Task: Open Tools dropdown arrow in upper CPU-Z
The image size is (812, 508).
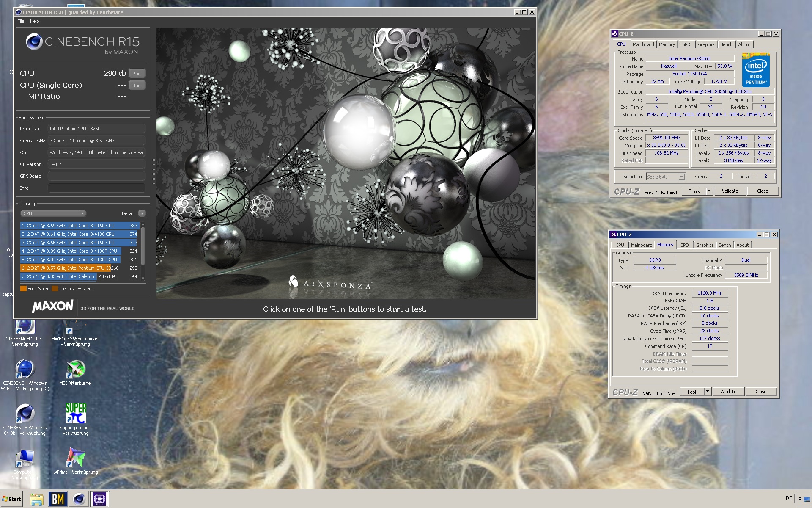Action: [709, 191]
